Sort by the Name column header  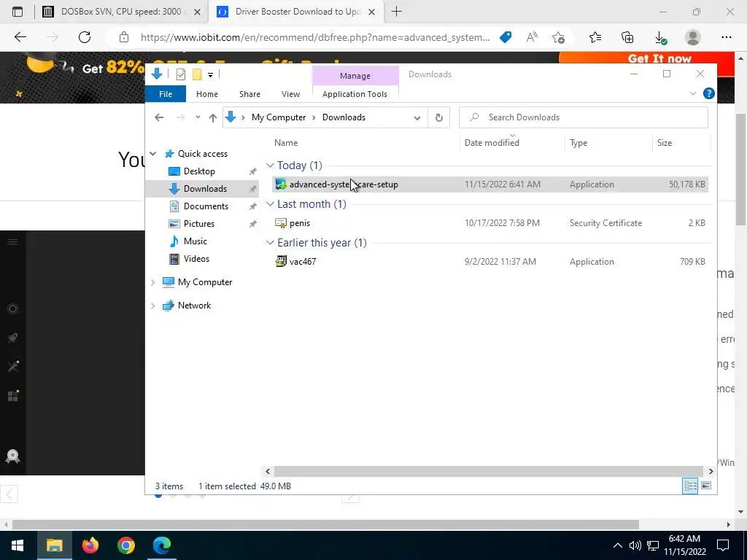click(286, 142)
